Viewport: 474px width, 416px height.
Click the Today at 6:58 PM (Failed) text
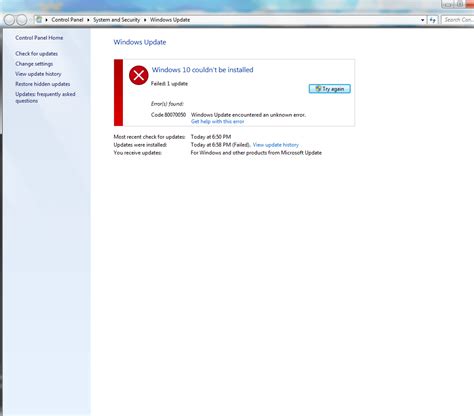(x=221, y=145)
